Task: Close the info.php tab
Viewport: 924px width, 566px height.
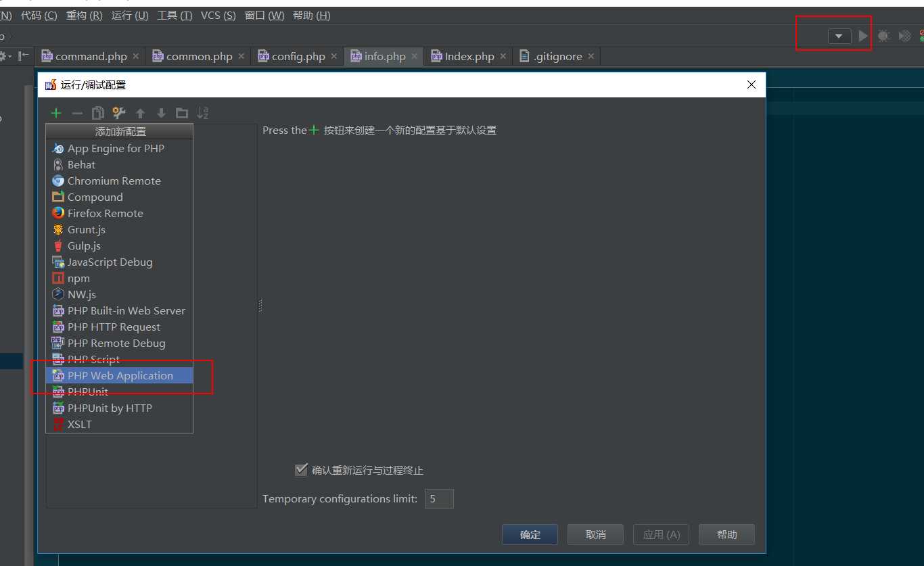Action: pos(415,56)
